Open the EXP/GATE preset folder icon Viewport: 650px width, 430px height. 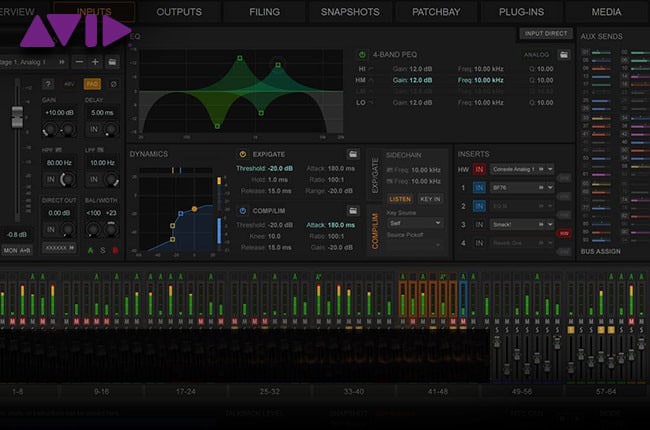click(353, 154)
